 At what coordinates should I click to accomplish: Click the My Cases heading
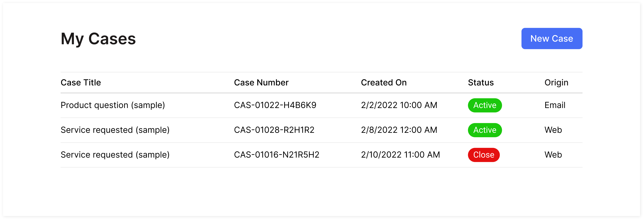click(98, 39)
